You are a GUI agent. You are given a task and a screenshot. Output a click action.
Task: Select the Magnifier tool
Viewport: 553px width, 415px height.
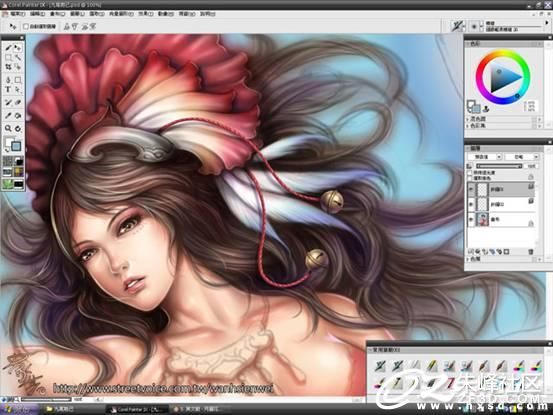[x=8, y=129]
